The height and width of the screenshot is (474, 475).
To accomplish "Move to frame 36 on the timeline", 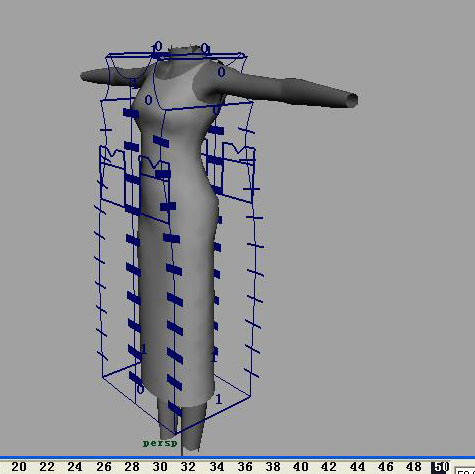I will (x=245, y=467).
